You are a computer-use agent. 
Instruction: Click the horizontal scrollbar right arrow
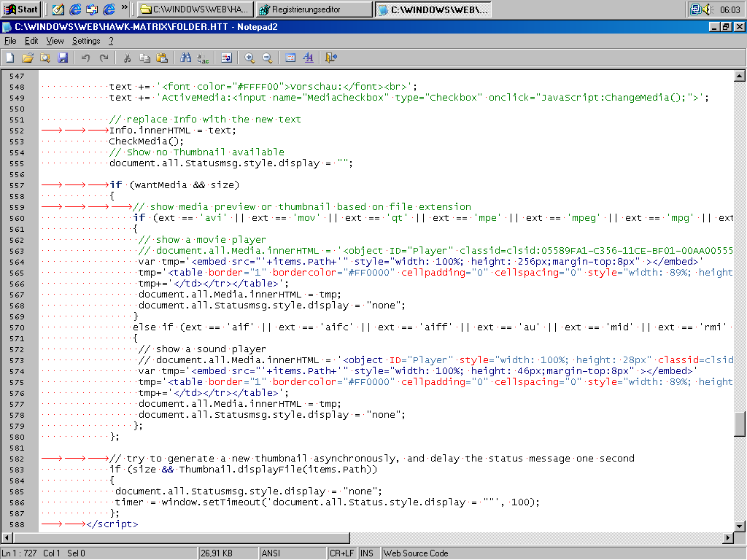727,537
